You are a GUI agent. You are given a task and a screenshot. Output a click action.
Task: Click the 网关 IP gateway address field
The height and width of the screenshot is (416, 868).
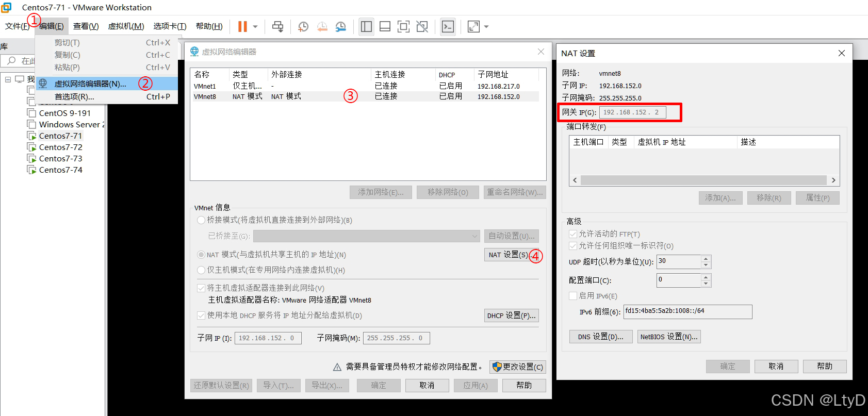(633, 112)
